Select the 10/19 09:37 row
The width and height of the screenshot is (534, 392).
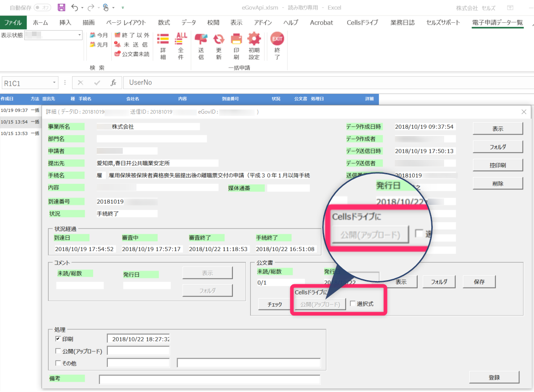coord(20,110)
